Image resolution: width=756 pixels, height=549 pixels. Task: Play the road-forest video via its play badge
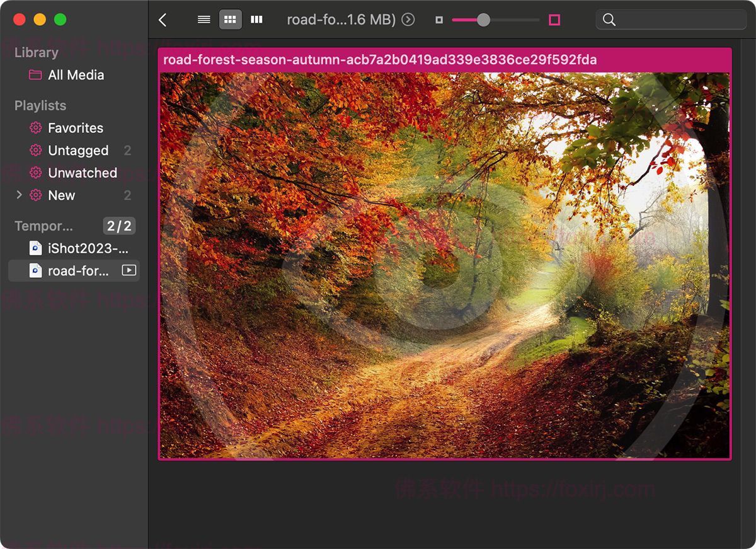129,270
